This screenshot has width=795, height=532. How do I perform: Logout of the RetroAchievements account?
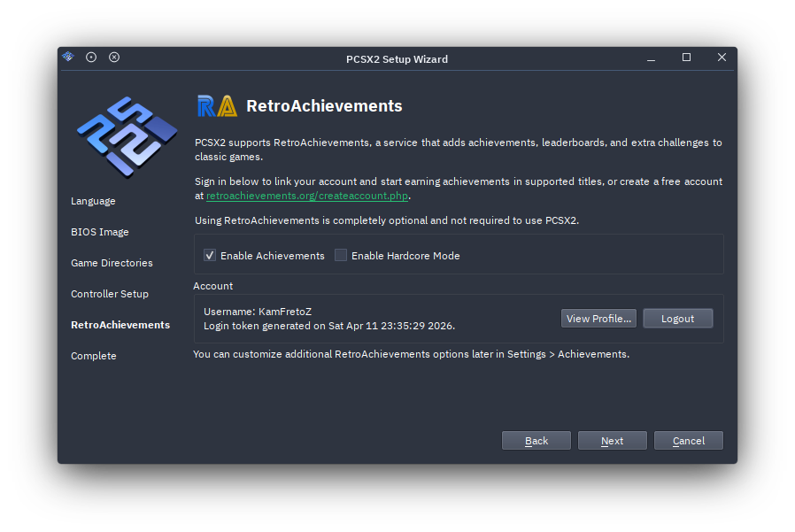pos(677,318)
